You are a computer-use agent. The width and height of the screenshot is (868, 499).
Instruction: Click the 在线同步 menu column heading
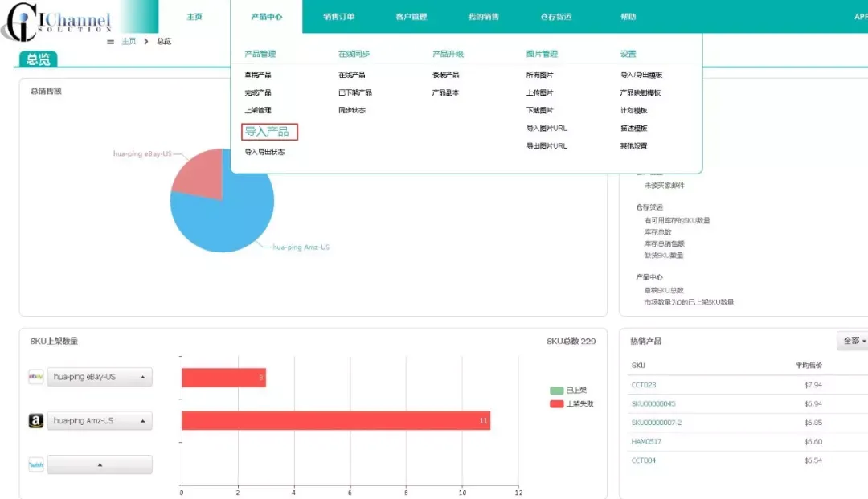tap(354, 54)
